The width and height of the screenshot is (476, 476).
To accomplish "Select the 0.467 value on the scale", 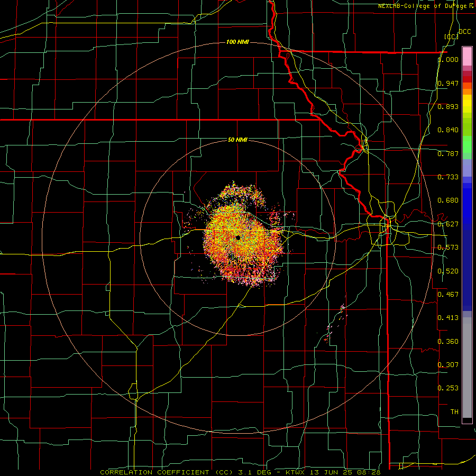I will [448, 294].
